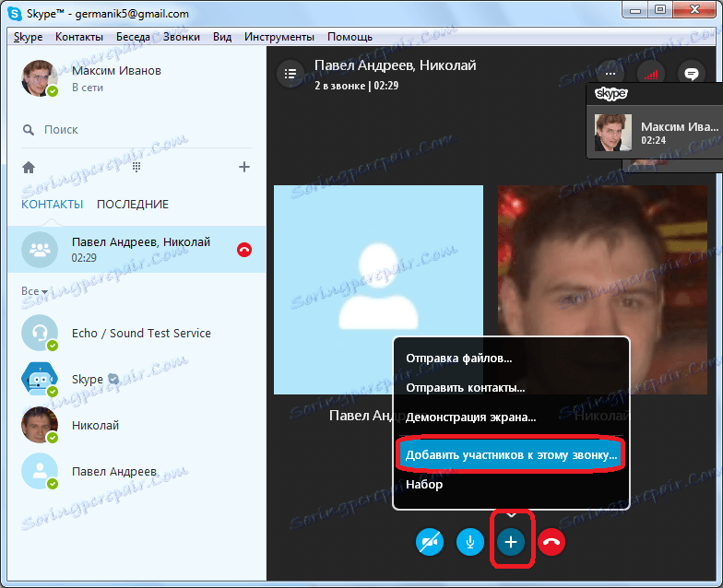Hang up with the red end call button
The image size is (723, 588).
coord(551,542)
